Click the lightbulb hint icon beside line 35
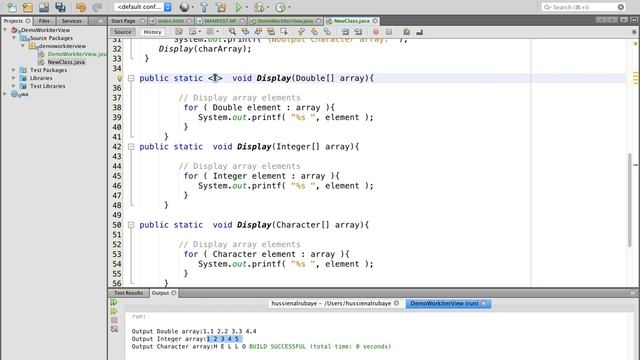 tap(120, 78)
